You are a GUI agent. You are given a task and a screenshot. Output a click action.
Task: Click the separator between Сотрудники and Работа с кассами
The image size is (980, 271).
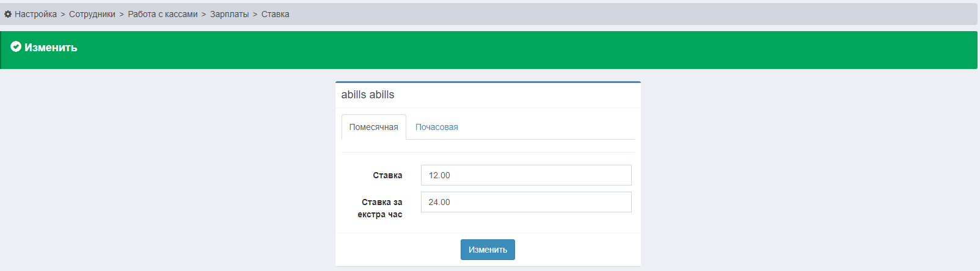[122, 14]
